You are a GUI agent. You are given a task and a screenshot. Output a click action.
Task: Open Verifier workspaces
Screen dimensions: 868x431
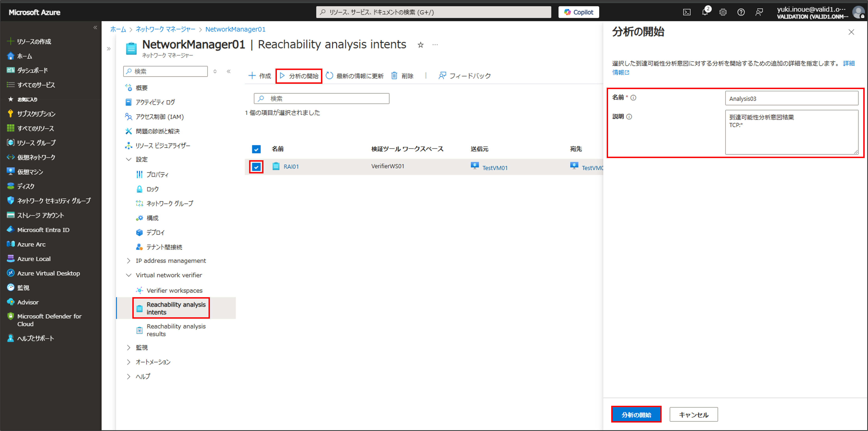click(x=169, y=290)
